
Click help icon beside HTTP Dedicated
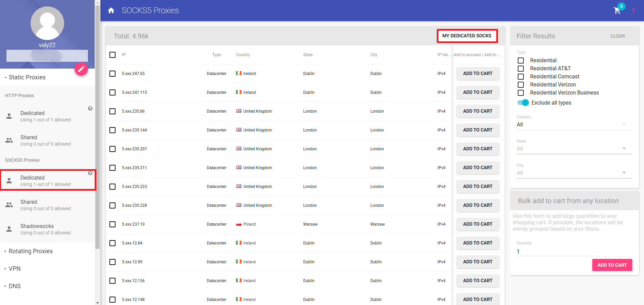pos(90,108)
